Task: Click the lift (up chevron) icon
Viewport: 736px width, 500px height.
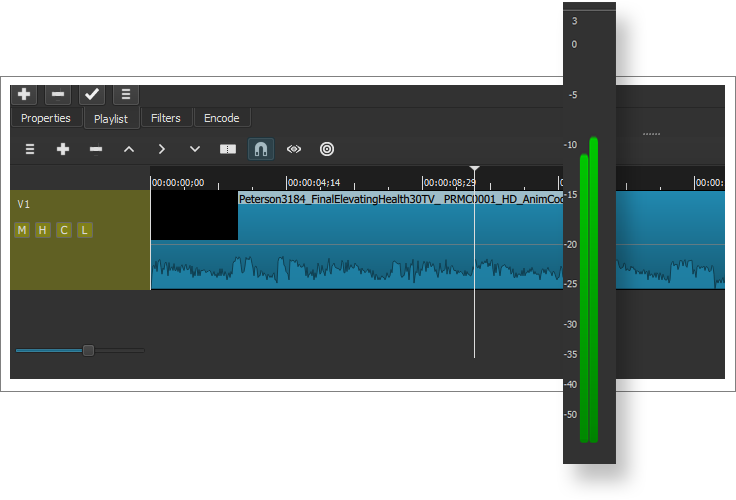Action: click(129, 149)
